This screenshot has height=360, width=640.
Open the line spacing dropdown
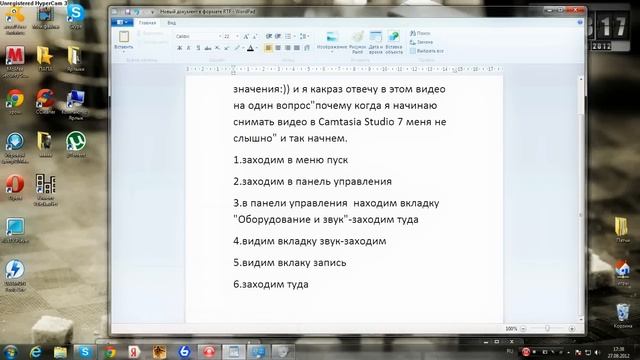point(304,36)
